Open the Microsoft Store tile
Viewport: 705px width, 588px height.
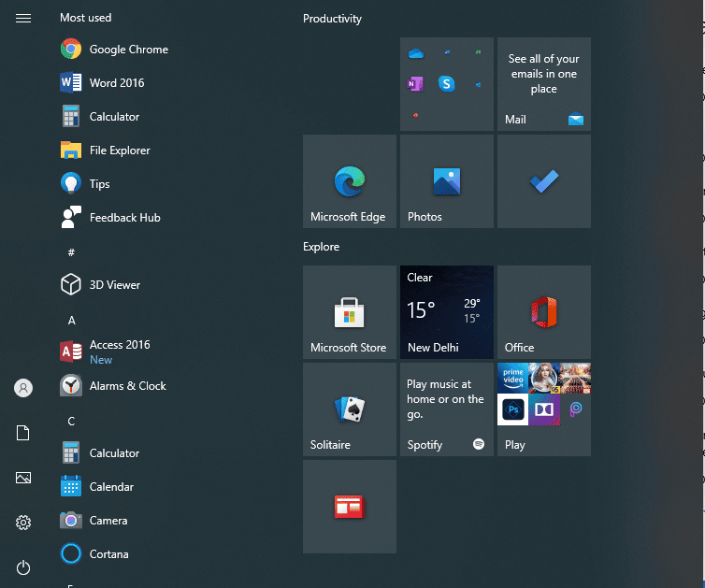click(x=350, y=312)
